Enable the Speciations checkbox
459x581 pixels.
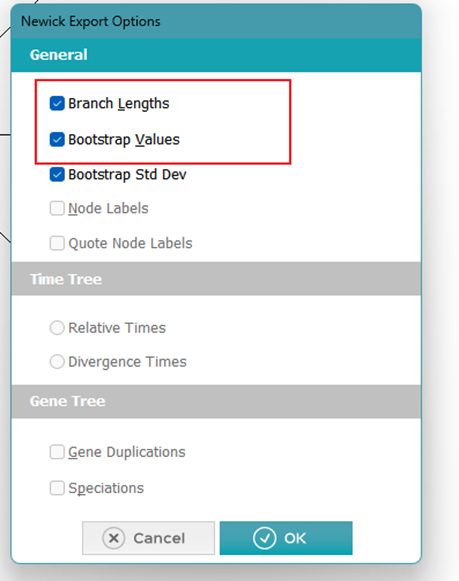[x=57, y=488]
